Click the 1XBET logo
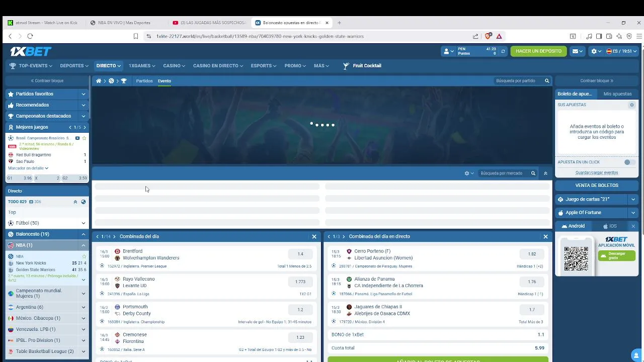This screenshot has height=362, width=644. pyautogui.click(x=31, y=51)
